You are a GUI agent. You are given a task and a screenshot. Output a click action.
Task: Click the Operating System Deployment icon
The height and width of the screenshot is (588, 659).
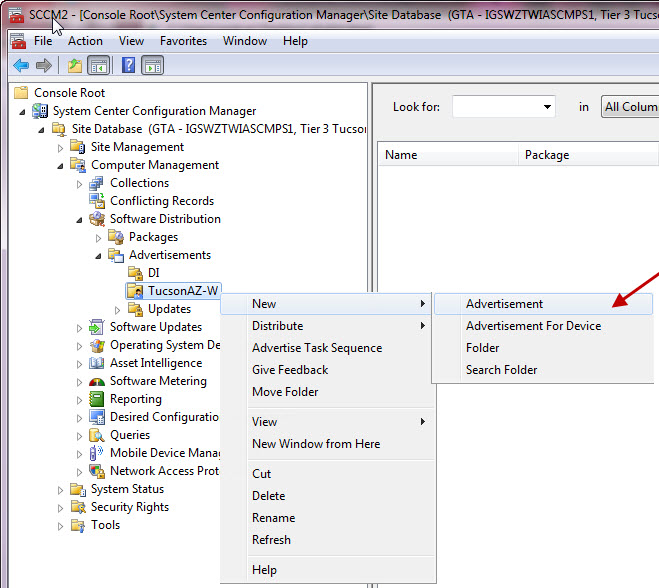pos(97,345)
